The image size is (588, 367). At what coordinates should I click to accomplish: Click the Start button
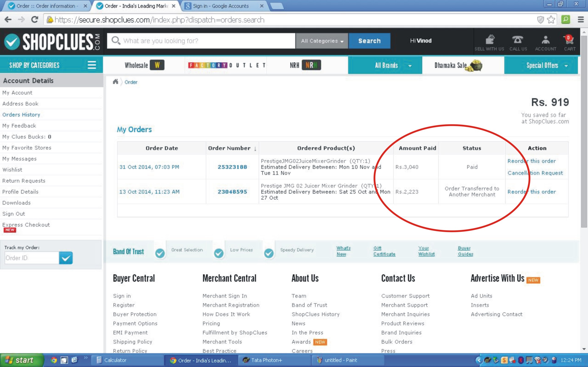pyautogui.click(x=21, y=360)
